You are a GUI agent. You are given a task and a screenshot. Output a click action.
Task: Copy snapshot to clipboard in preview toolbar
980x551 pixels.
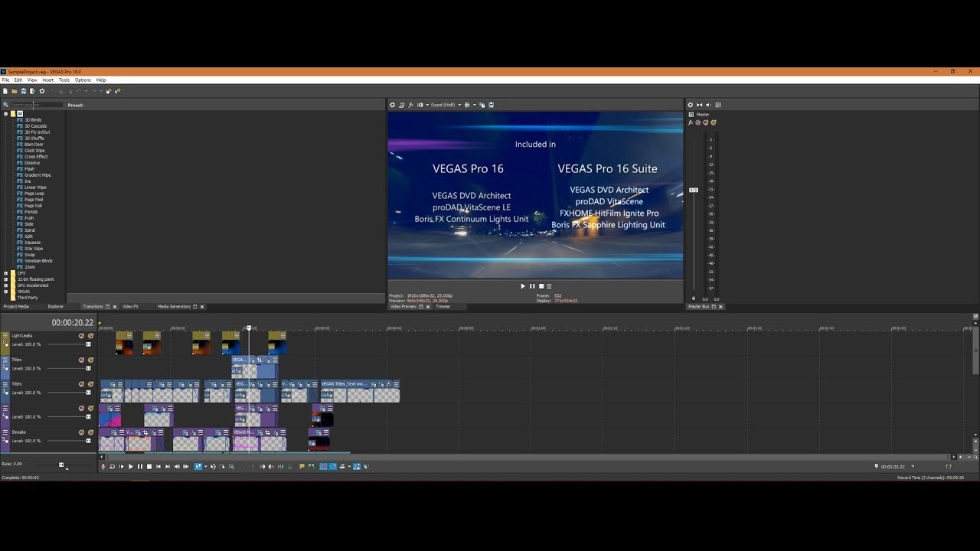click(482, 105)
